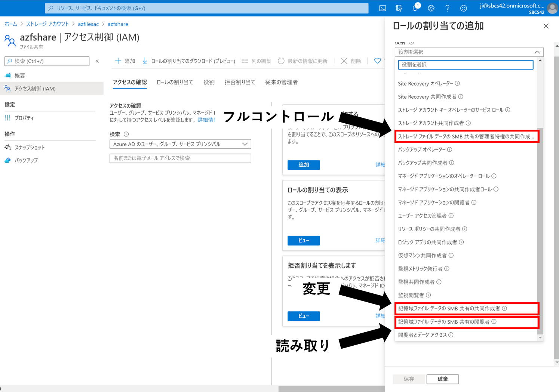The height and width of the screenshot is (392, 559).
Task: Switch to 従来の管理者 tab
Action: click(281, 82)
